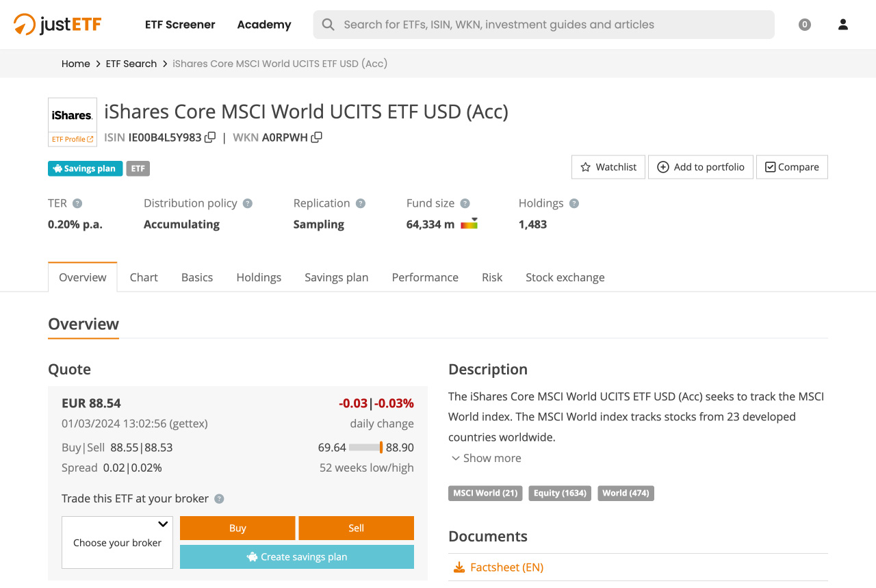
Task: Click the Replication help icon
Action: [x=361, y=203]
